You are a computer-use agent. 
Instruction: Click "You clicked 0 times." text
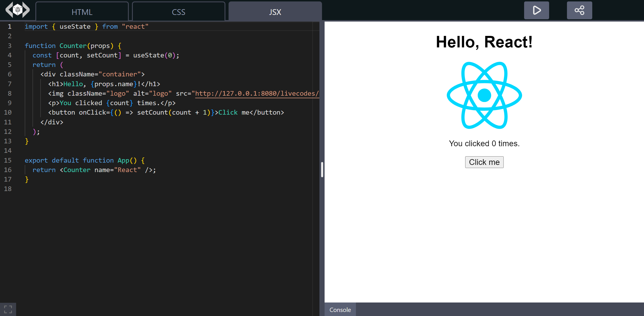point(484,143)
